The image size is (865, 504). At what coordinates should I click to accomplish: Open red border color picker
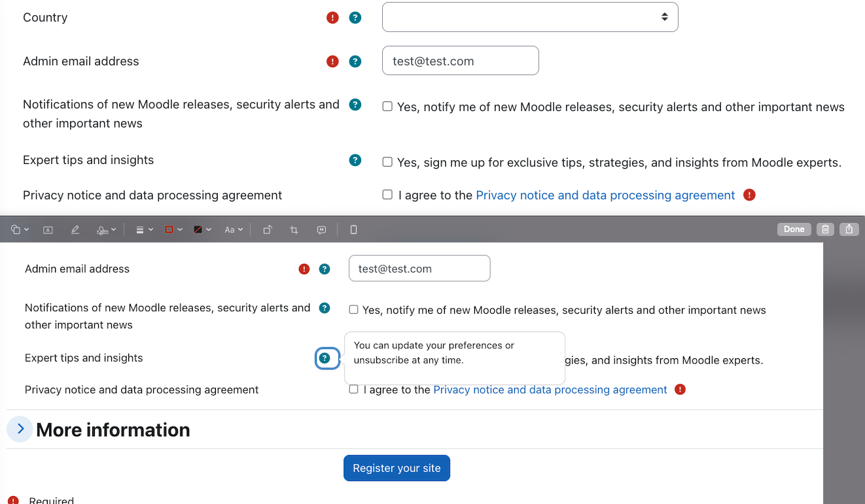coord(173,229)
